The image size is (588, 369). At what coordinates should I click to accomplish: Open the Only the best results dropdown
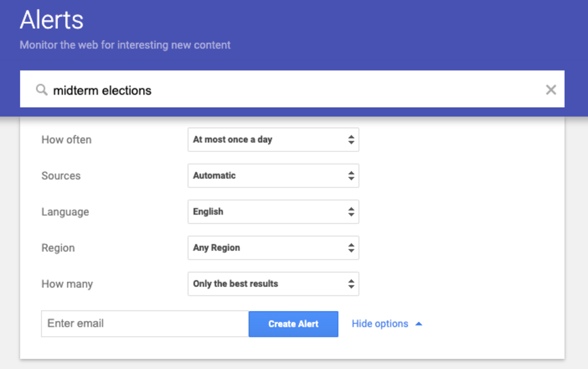tap(274, 284)
